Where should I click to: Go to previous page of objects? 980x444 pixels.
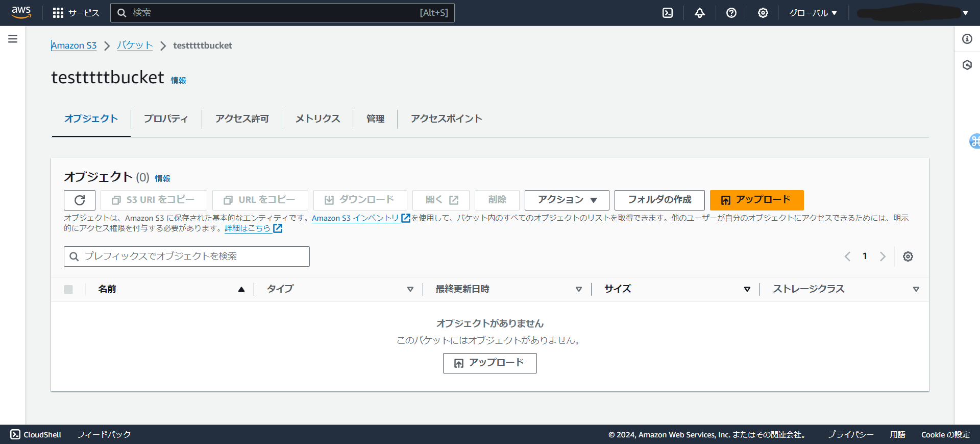[847, 256]
